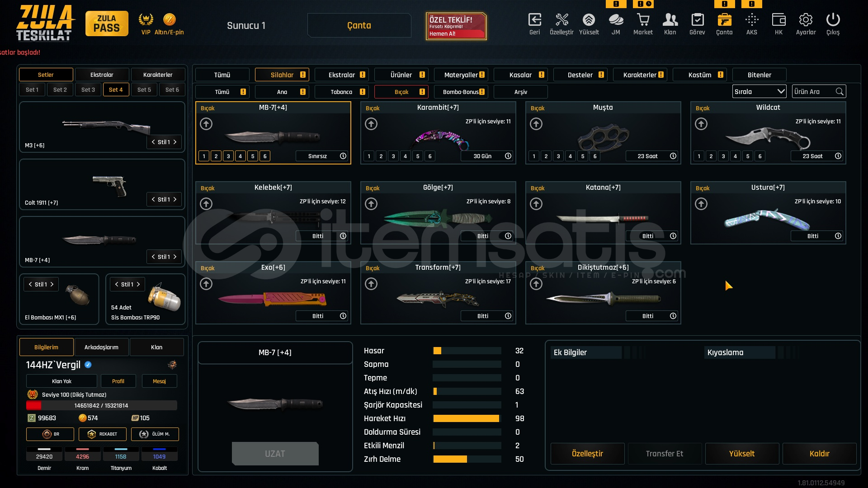Open the Görev tasks icon

(697, 20)
